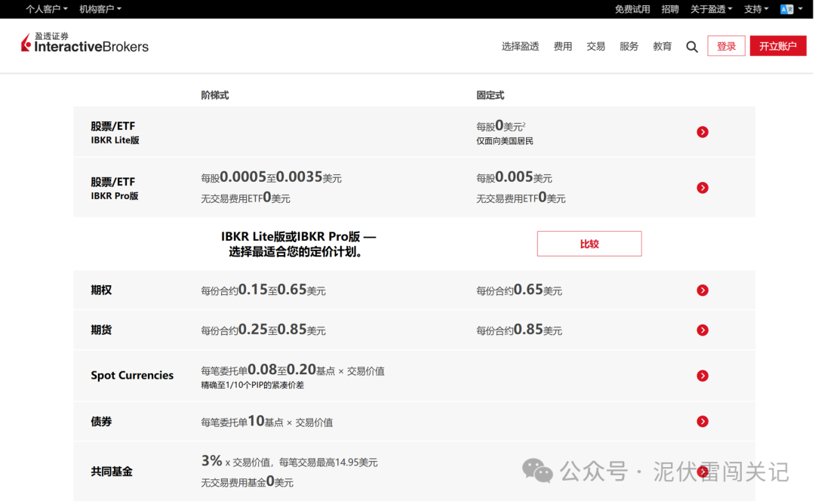This screenshot has width=815, height=504.
Task: Click 股票/ETF IBKR Lite版 row label
Action: click(x=115, y=133)
